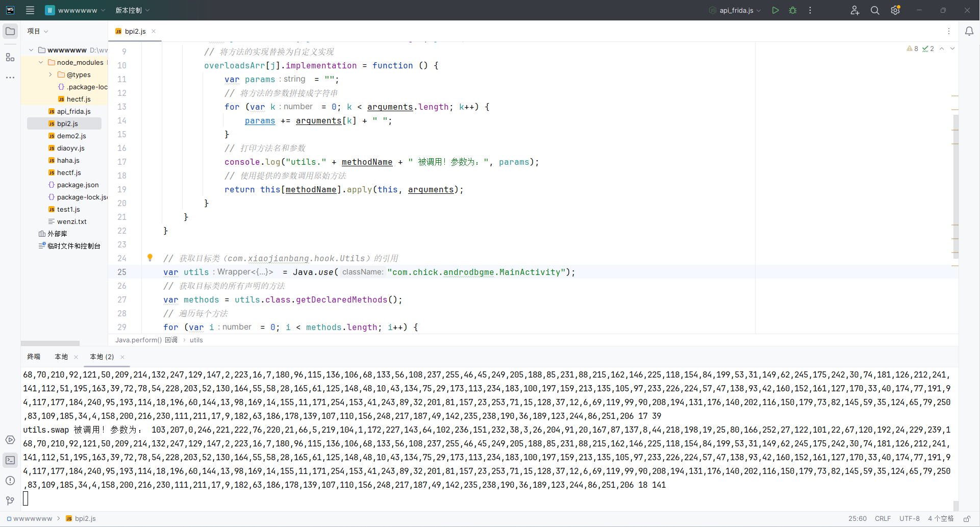The height and width of the screenshot is (527, 980).
Task: Open test1.js in project tree
Action: coord(68,209)
